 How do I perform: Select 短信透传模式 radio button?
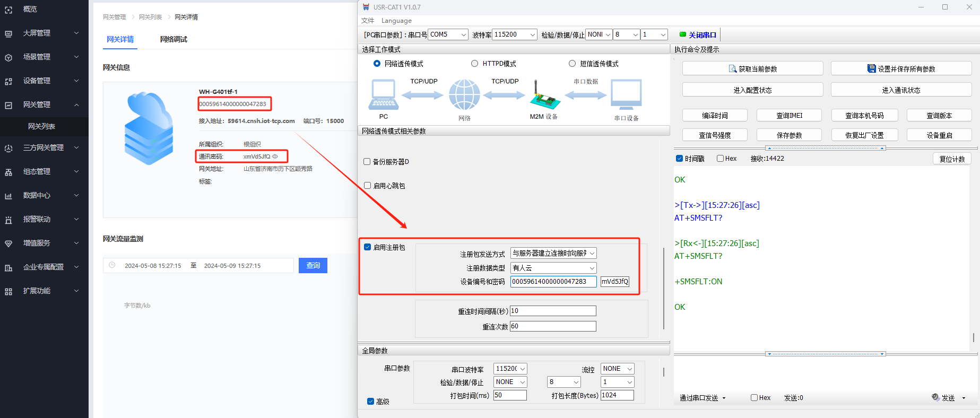pos(572,64)
